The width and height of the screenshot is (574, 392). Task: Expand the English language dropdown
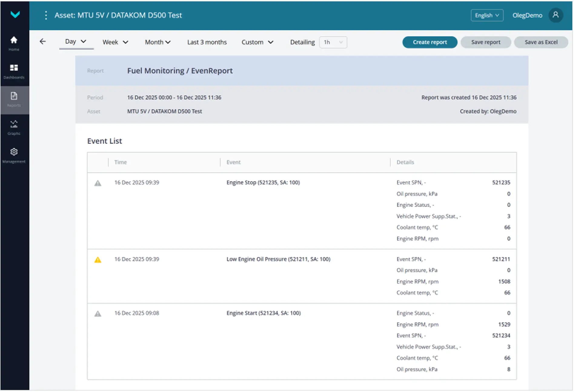click(486, 15)
